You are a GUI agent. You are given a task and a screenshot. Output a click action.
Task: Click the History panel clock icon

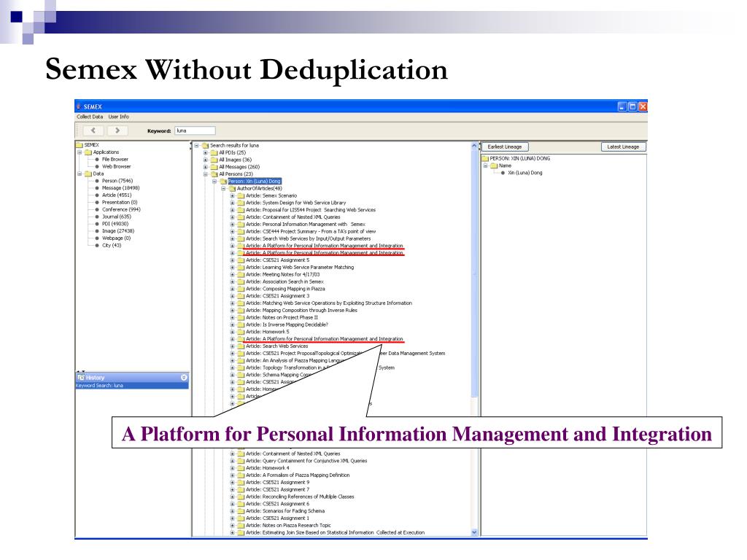(81, 378)
